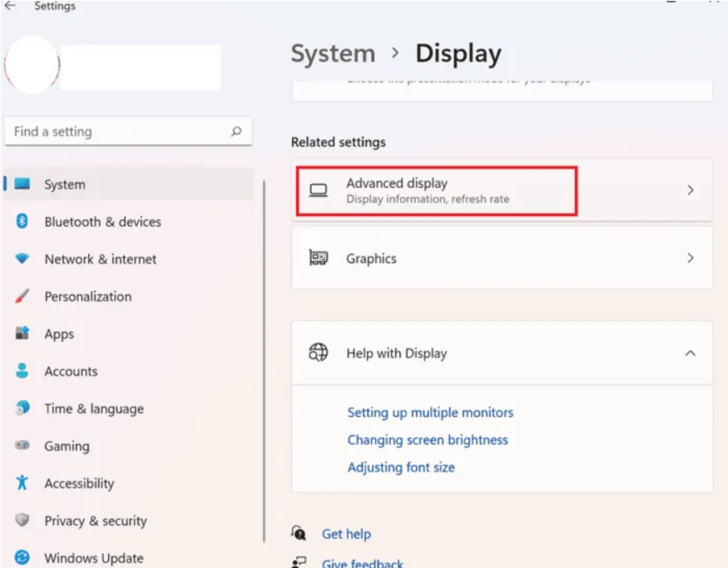Click the Privacy & security shield icon
Image resolution: width=728 pixels, height=568 pixels.
[x=22, y=521]
